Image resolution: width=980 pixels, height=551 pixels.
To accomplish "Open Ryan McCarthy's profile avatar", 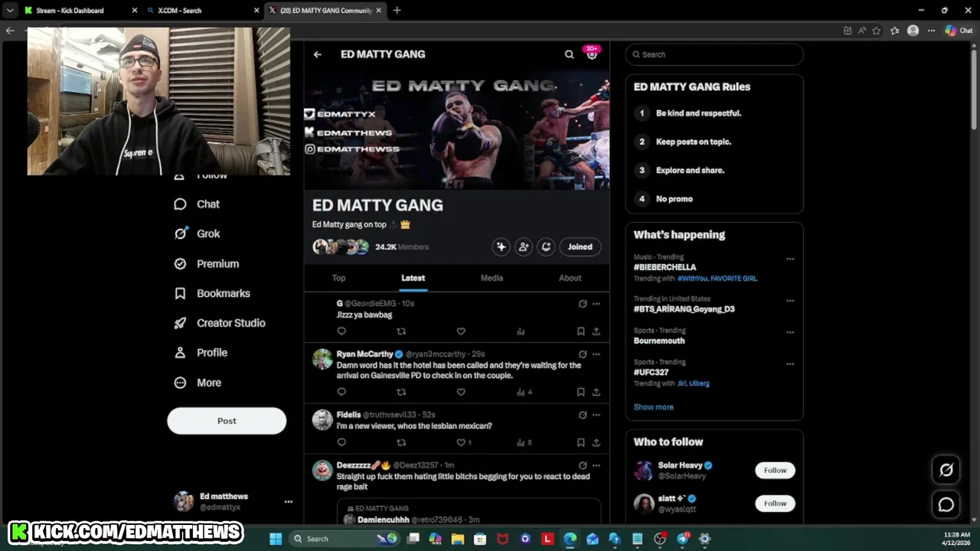I will (322, 359).
